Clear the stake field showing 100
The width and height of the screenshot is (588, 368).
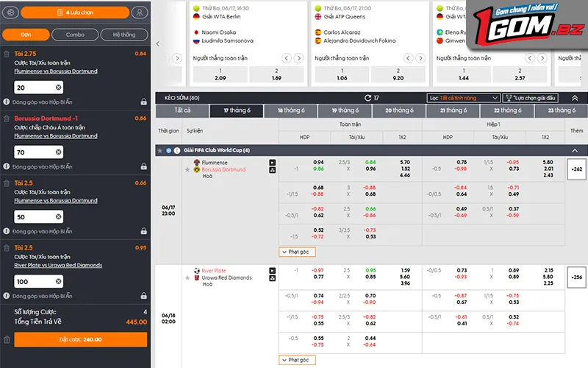click(59, 281)
